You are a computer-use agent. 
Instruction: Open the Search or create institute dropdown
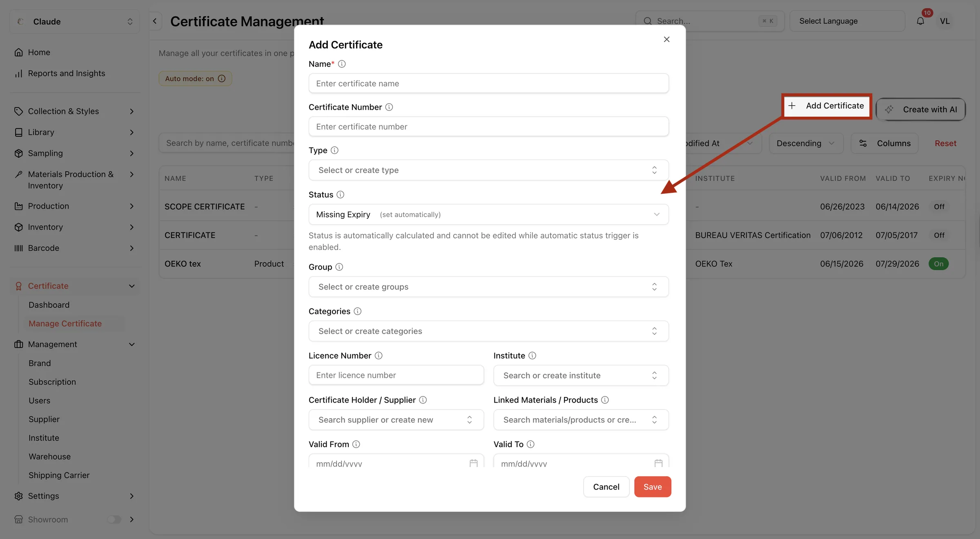tap(581, 375)
